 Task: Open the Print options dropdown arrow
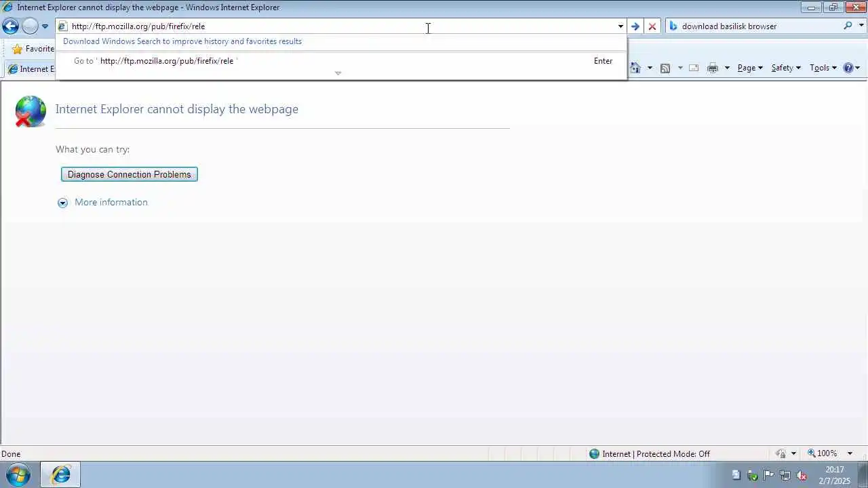726,68
